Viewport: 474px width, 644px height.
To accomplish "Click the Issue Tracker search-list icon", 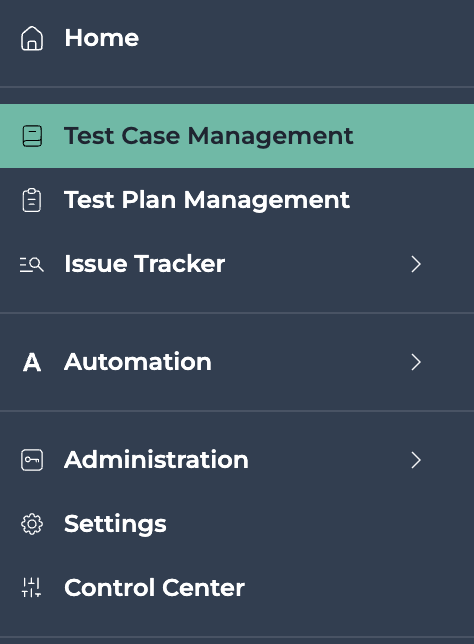I will (x=32, y=264).
